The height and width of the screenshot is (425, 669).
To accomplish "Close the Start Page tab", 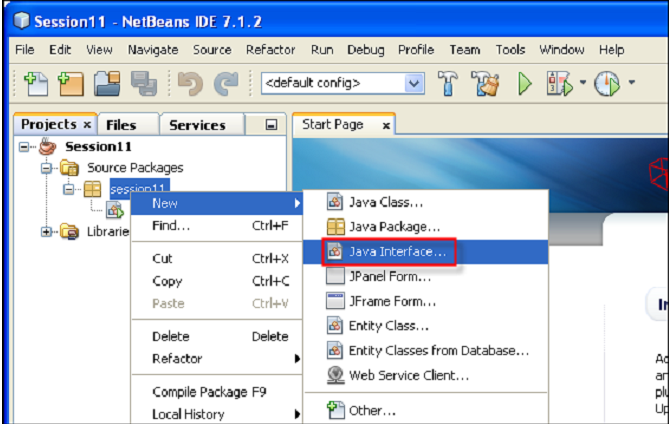I will [x=386, y=125].
